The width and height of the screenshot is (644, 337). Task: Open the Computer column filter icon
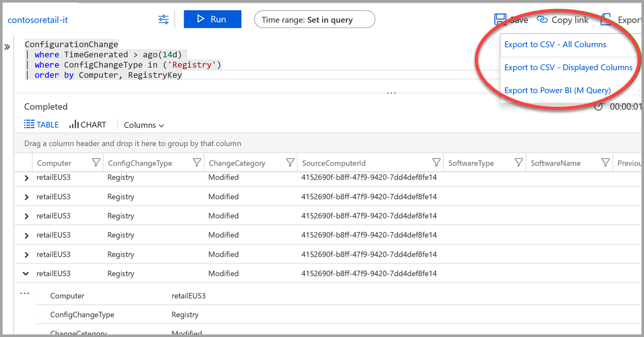click(96, 163)
